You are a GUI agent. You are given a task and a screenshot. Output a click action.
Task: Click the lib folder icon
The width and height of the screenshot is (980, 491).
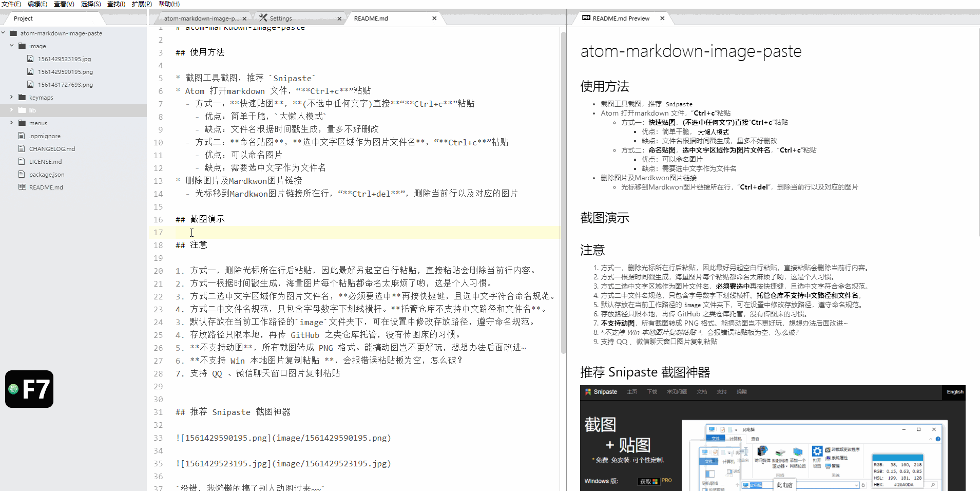click(22, 110)
